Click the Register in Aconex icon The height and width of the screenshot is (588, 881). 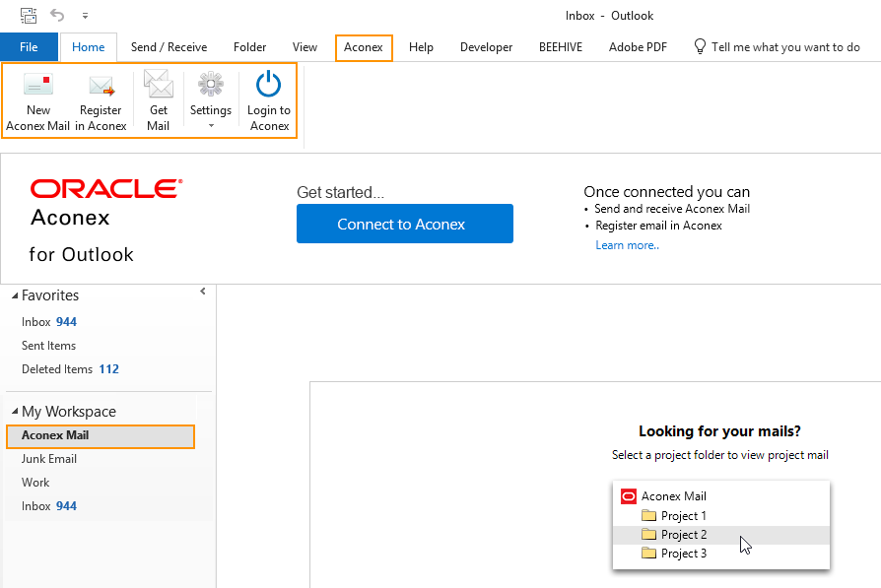point(102,86)
